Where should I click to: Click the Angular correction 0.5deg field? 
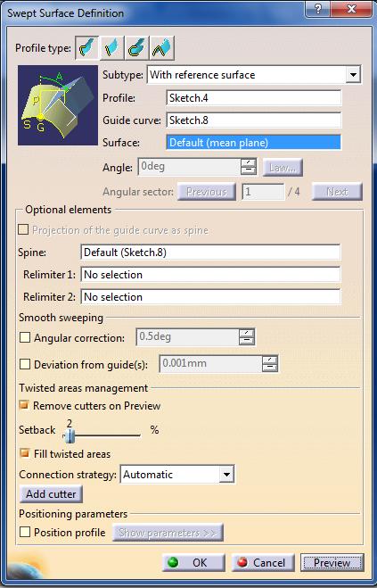click(187, 337)
